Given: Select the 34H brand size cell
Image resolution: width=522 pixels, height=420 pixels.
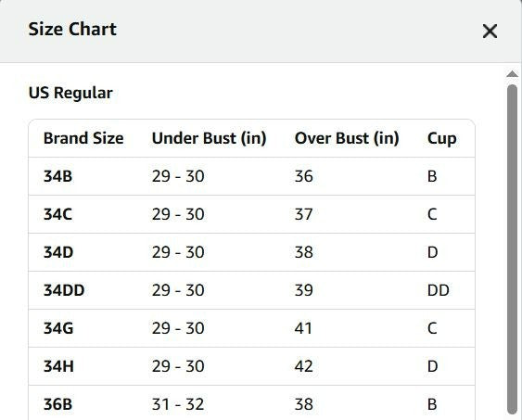Looking at the screenshot, I should [x=58, y=366].
